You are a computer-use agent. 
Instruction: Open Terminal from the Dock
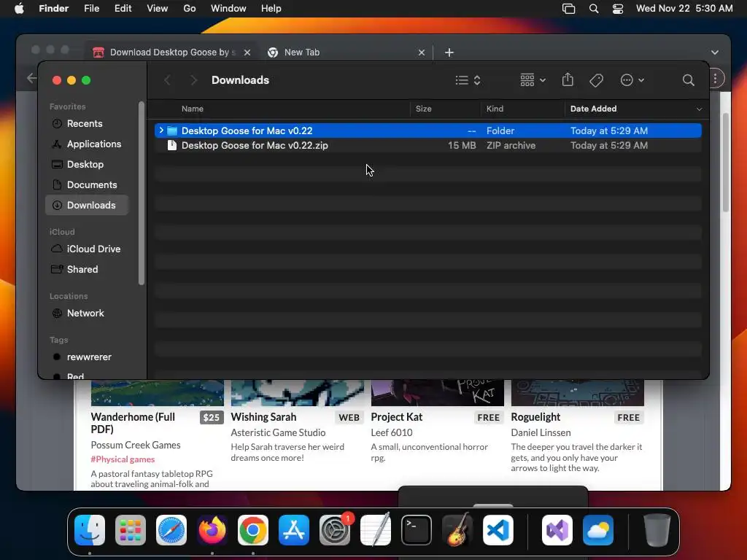tap(417, 530)
